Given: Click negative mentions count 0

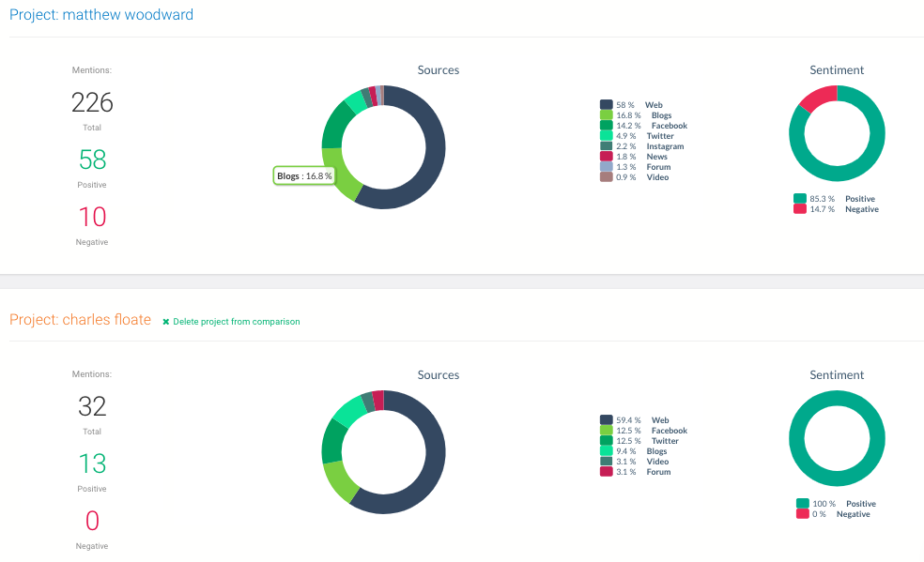Looking at the screenshot, I should (x=93, y=521).
